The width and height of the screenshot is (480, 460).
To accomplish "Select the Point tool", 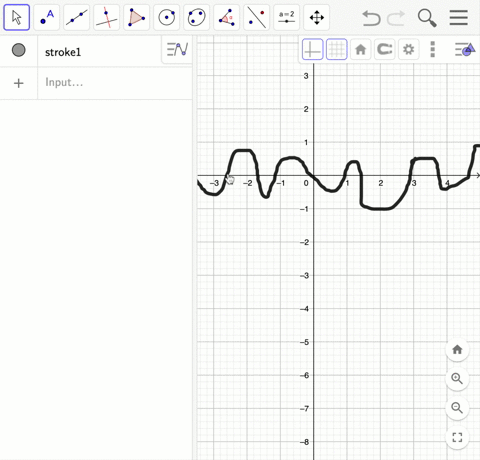I will pos(47,17).
